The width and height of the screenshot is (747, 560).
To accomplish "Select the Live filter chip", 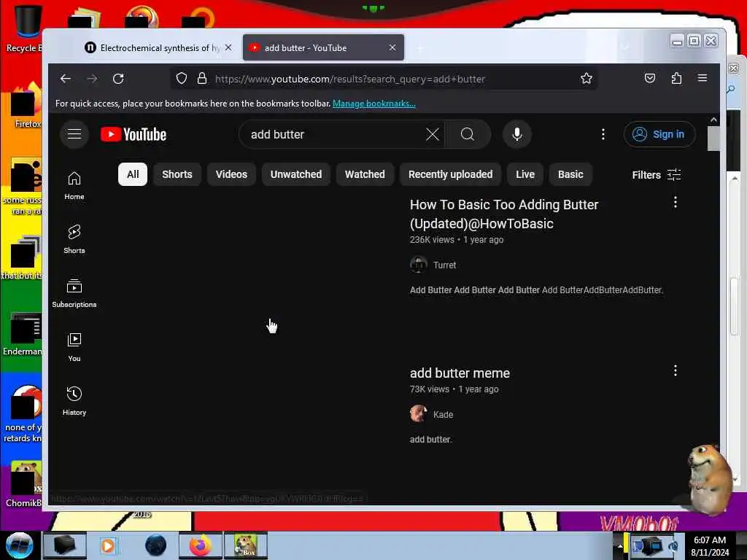I will click(x=525, y=174).
